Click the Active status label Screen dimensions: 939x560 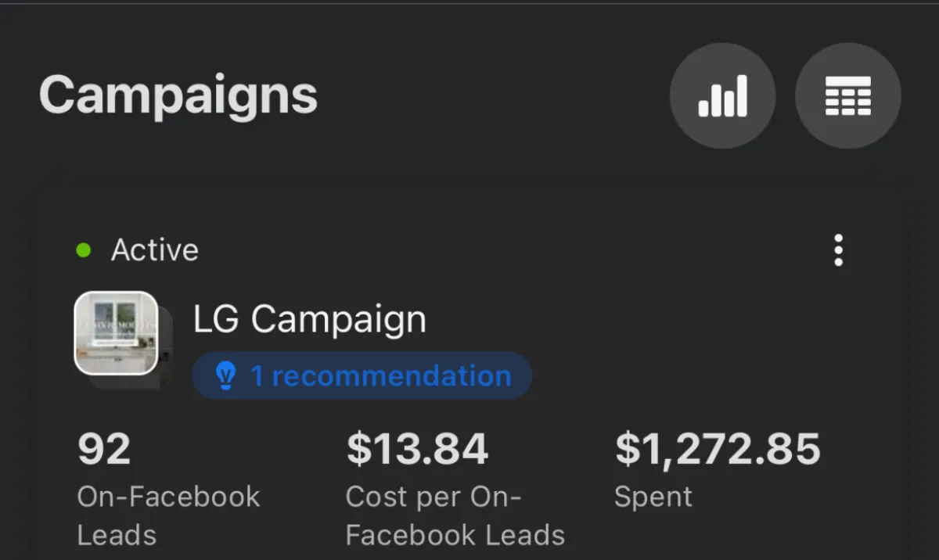tap(155, 250)
